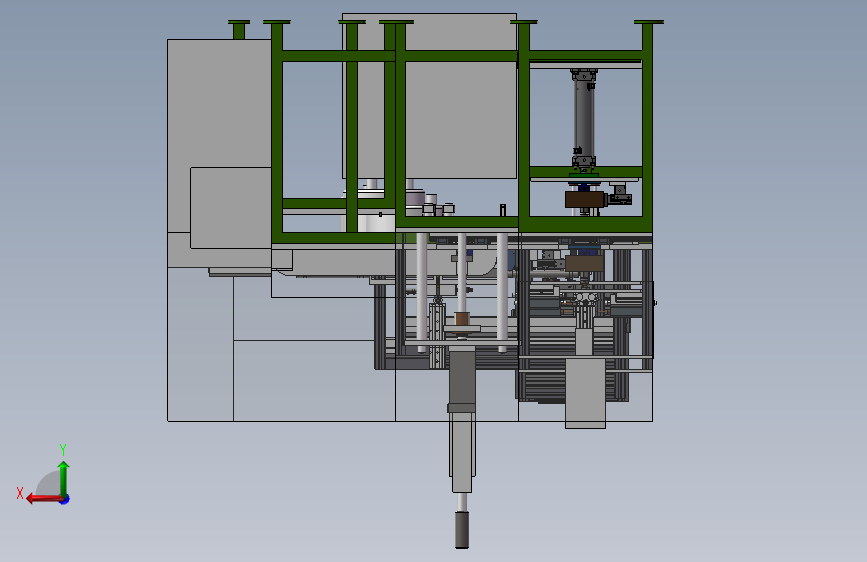Viewport: 867px width, 562px height.
Task: Click the blue Z axis dot of triad
Action: pyautogui.click(x=65, y=499)
